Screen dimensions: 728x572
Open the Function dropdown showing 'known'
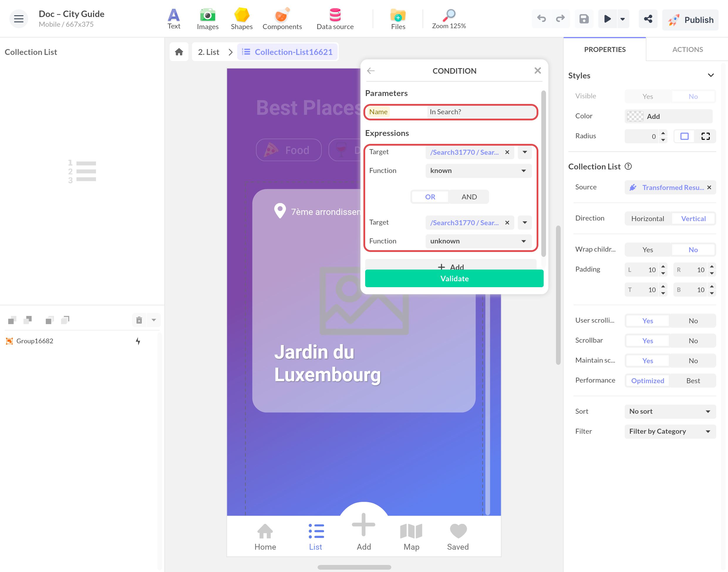pyautogui.click(x=478, y=171)
